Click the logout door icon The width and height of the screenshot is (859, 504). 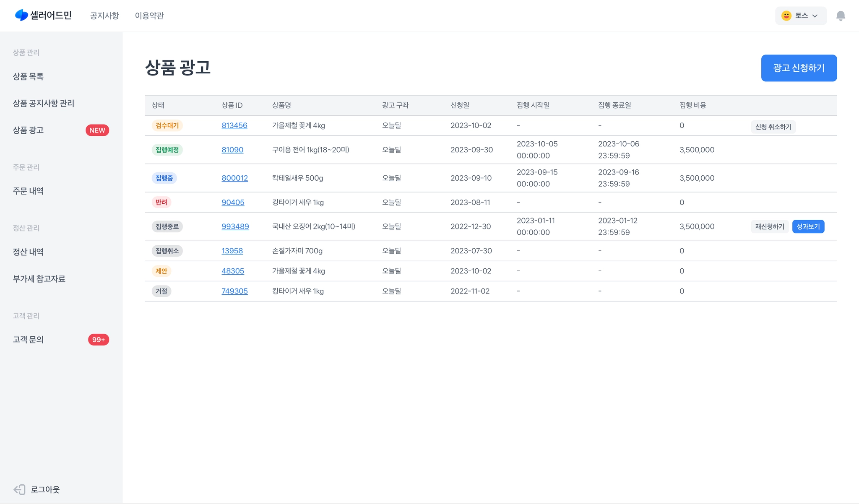coord(19,489)
